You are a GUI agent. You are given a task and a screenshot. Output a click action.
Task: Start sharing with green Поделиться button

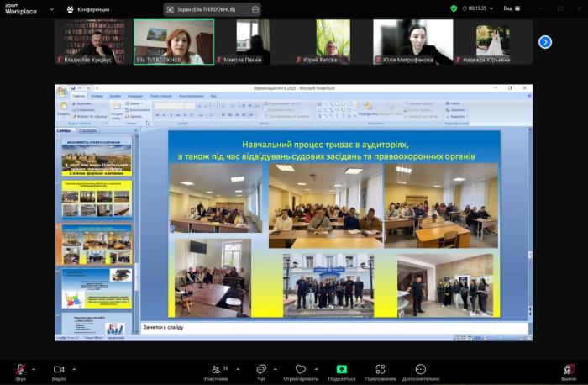[x=341, y=369]
